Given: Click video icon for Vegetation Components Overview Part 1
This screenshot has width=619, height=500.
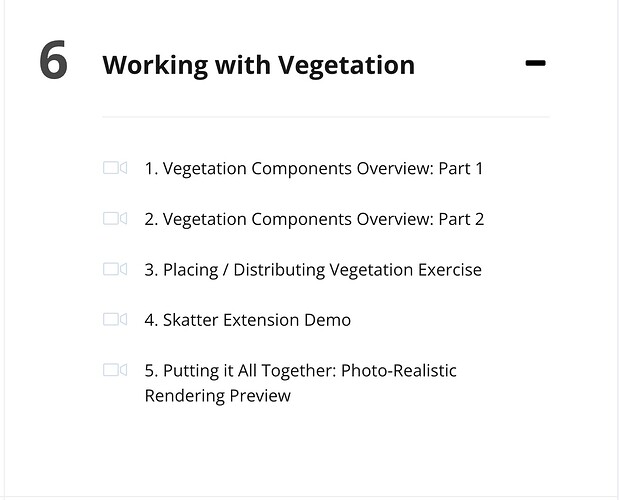Looking at the screenshot, I should pos(115,168).
